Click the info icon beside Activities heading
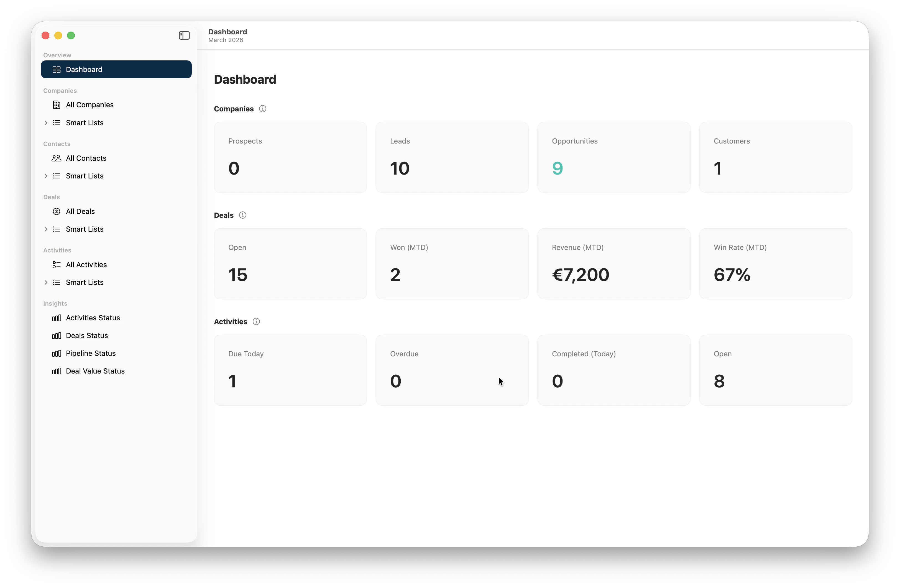This screenshot has height=588, width=900. tap(256, 321)
